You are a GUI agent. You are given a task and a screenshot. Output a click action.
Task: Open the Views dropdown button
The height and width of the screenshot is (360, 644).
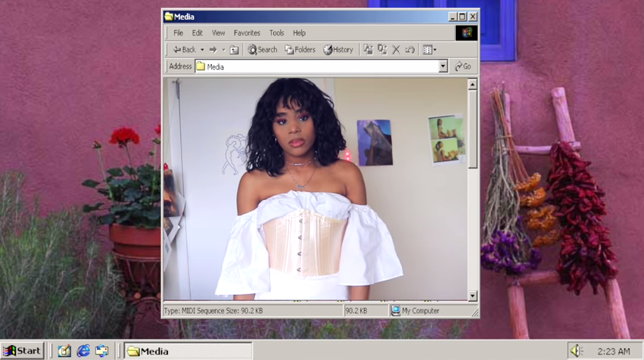click(430, 50)
